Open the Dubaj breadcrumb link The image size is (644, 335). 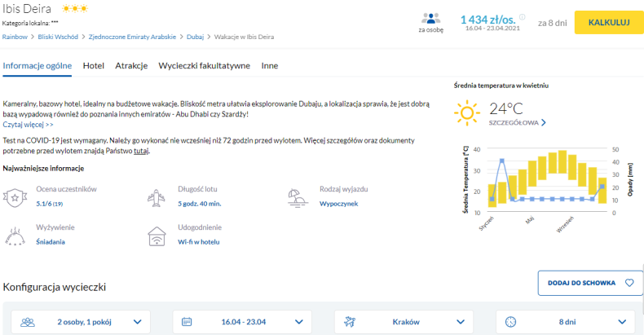click(x=195, y=37)
